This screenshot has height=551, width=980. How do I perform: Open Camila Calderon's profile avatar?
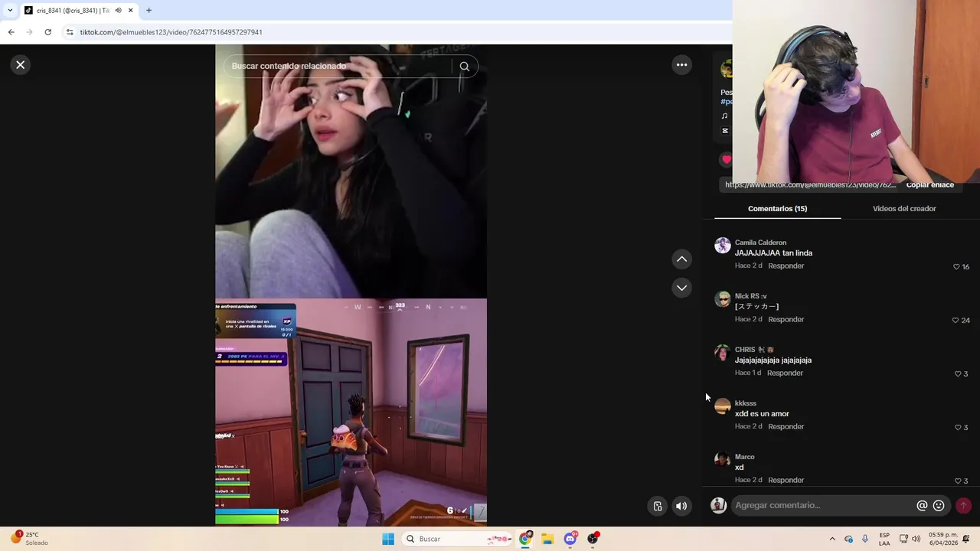[x=723, y=246]
